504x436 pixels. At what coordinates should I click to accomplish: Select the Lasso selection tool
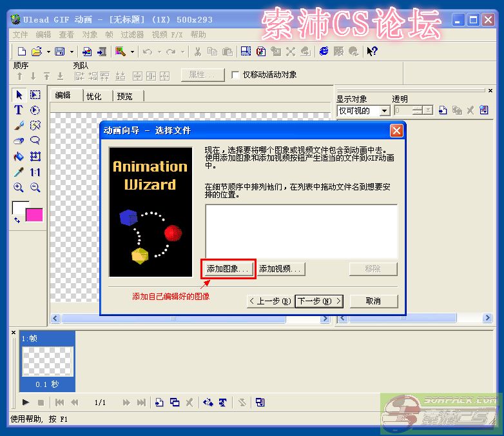click(35, 141)
